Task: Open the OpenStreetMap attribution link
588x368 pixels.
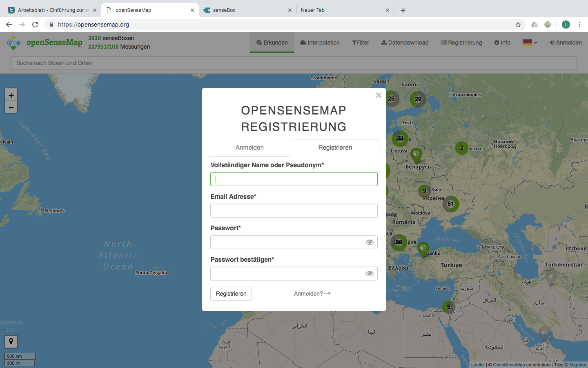Action: [x=509, y=365]
